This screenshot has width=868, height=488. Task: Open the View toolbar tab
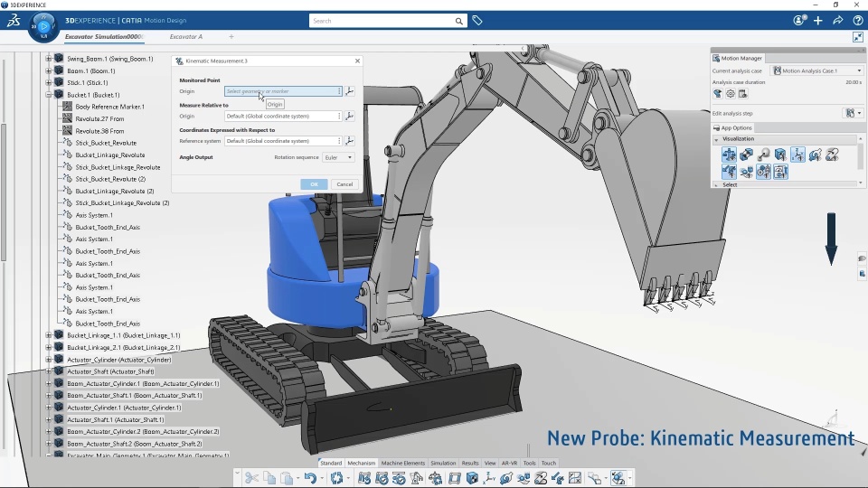tap(490, 463)
